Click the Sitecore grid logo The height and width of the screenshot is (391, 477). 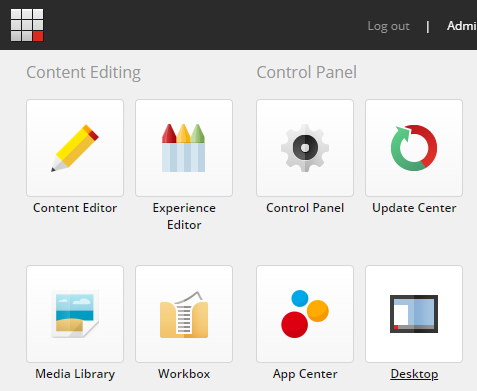[x=27, y=25]
